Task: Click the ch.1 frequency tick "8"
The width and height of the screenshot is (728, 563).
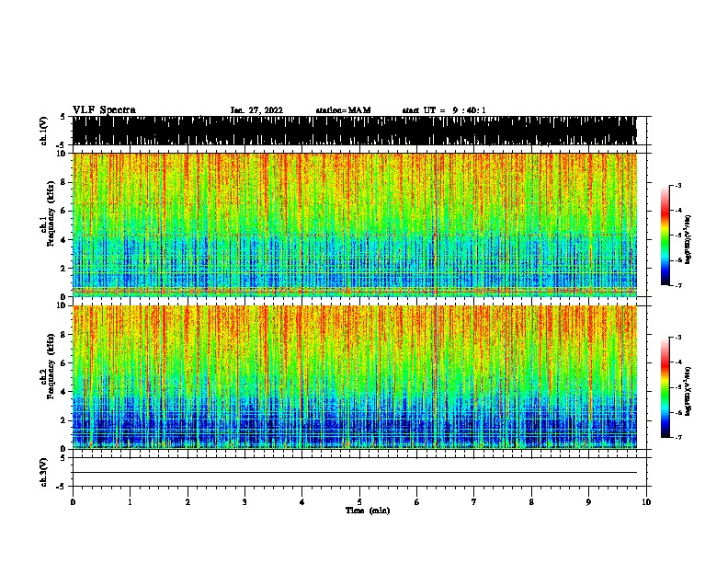Action: 64,182
